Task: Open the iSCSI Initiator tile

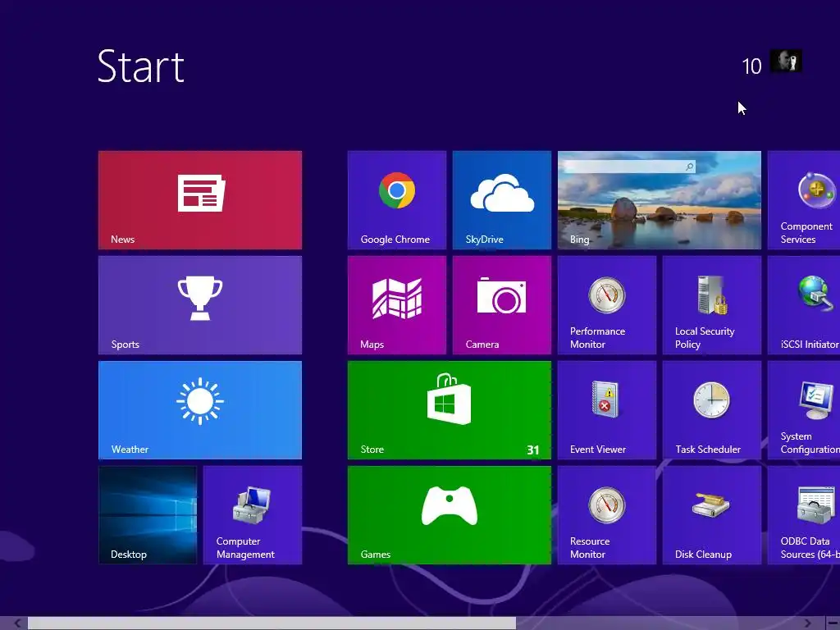Action: coord(804,305)
